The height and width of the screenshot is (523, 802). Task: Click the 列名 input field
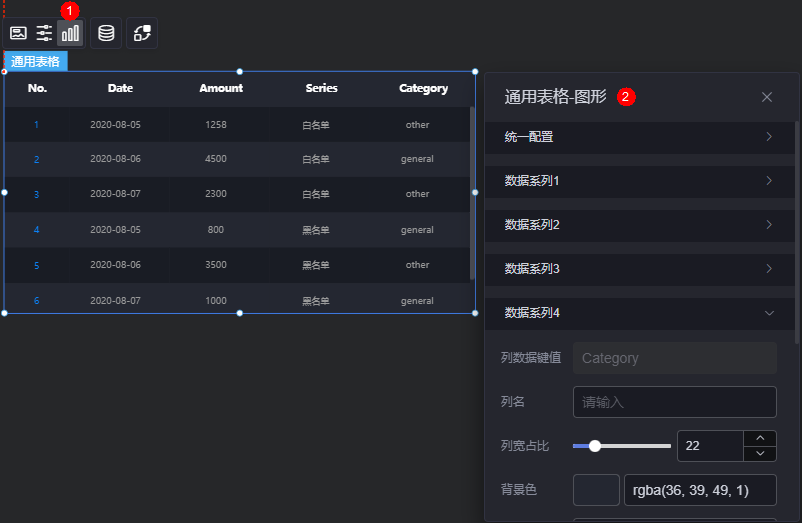(675, 402)
